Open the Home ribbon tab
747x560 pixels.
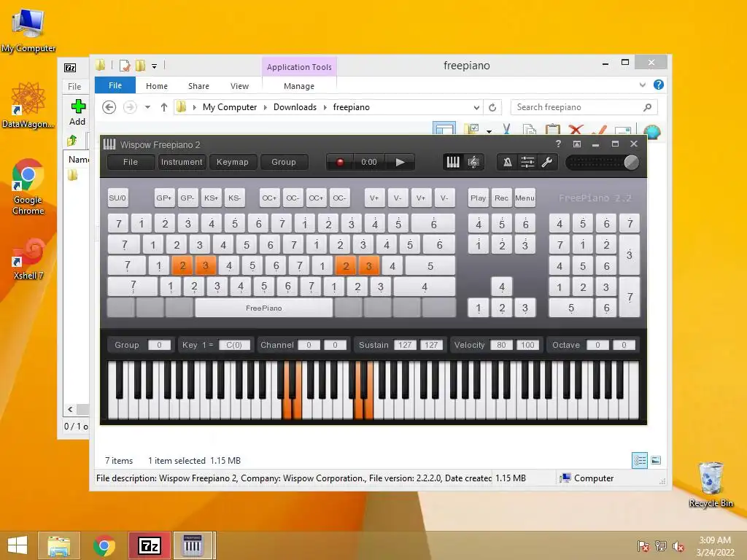point(157,86)
